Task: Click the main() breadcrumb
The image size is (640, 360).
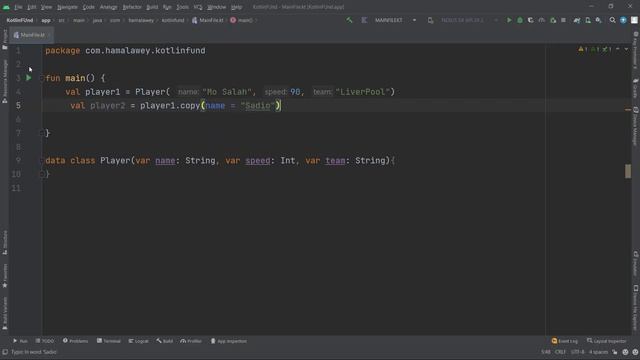Action: point(242,20)
